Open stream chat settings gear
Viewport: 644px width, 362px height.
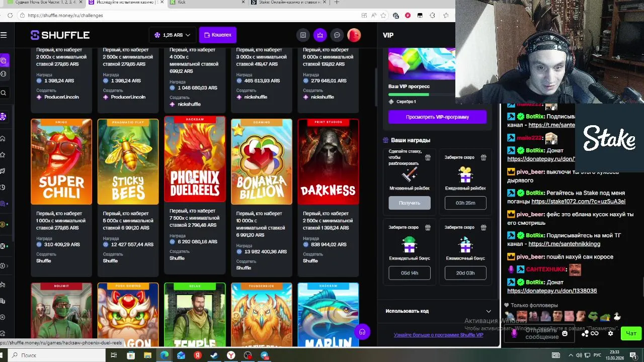tap(611, 333)
